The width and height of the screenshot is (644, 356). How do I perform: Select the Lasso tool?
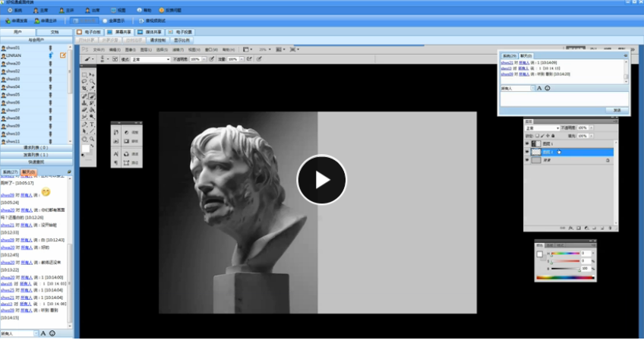tap(84, 81)
